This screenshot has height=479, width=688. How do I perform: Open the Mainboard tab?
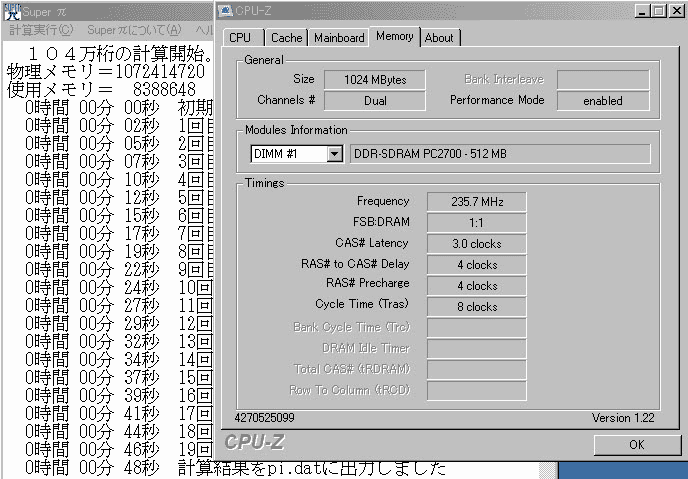[x=339, y=38]
